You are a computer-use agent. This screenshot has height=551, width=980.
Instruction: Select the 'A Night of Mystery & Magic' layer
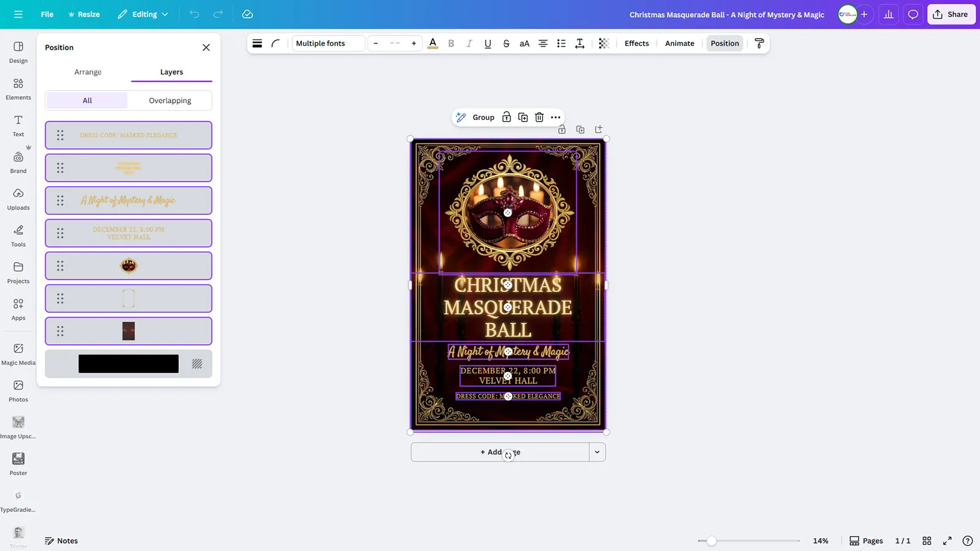129,201
